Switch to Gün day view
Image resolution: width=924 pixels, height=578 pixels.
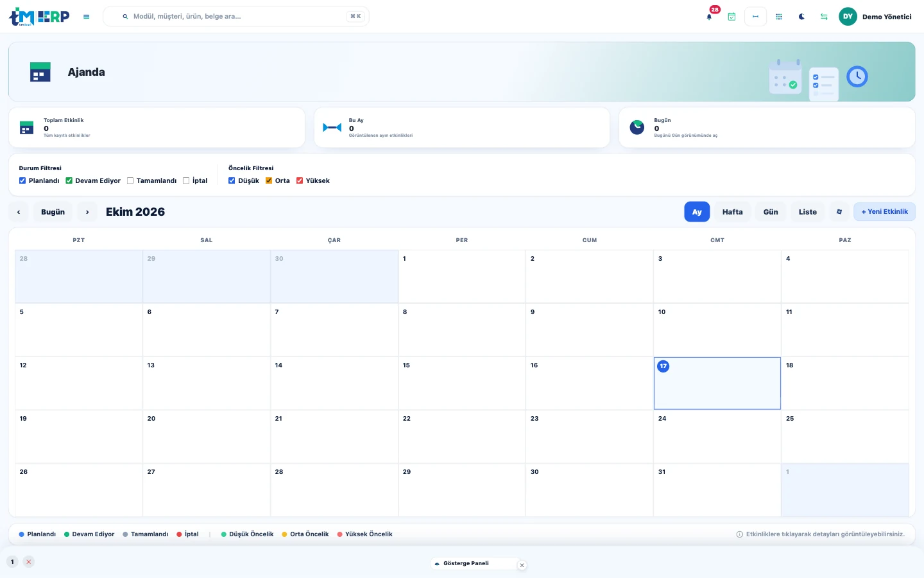pyautogui.click(x=771, y=212)
